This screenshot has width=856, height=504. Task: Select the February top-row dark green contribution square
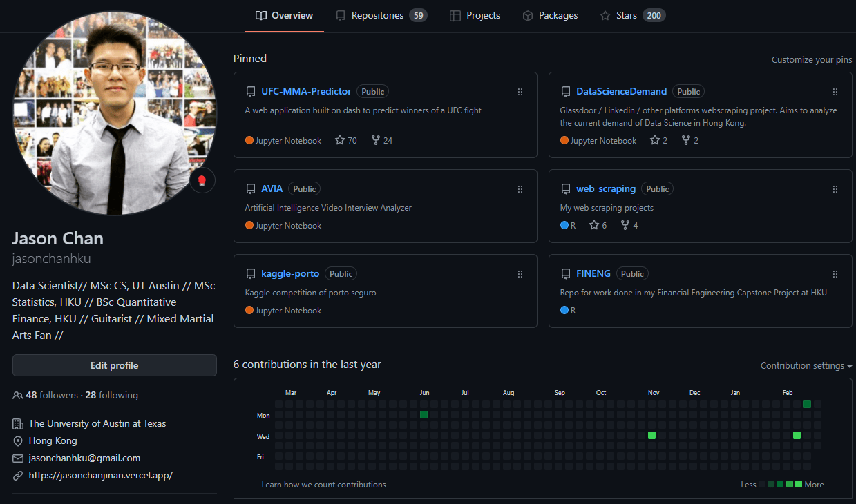pyautogui.click(x=808, y=404)
